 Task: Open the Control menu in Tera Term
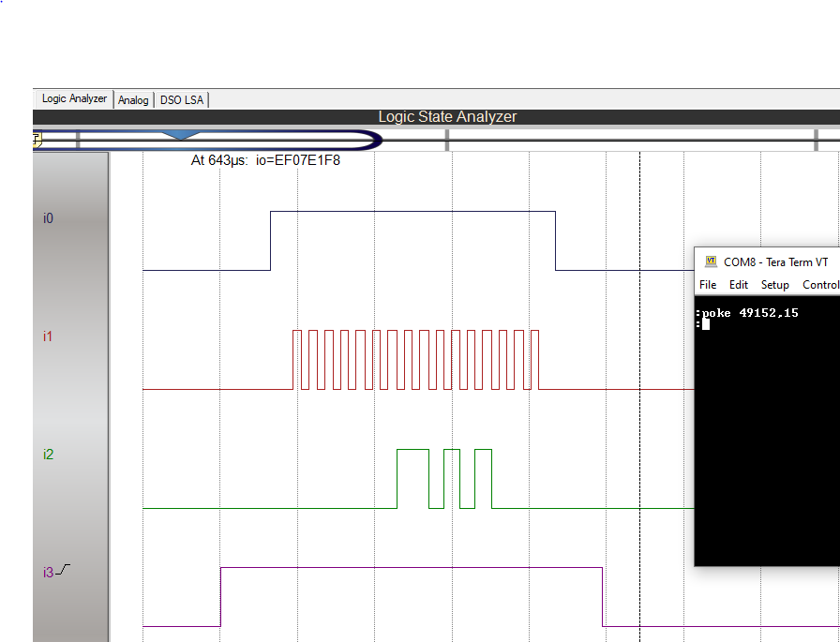pos(820,285)
